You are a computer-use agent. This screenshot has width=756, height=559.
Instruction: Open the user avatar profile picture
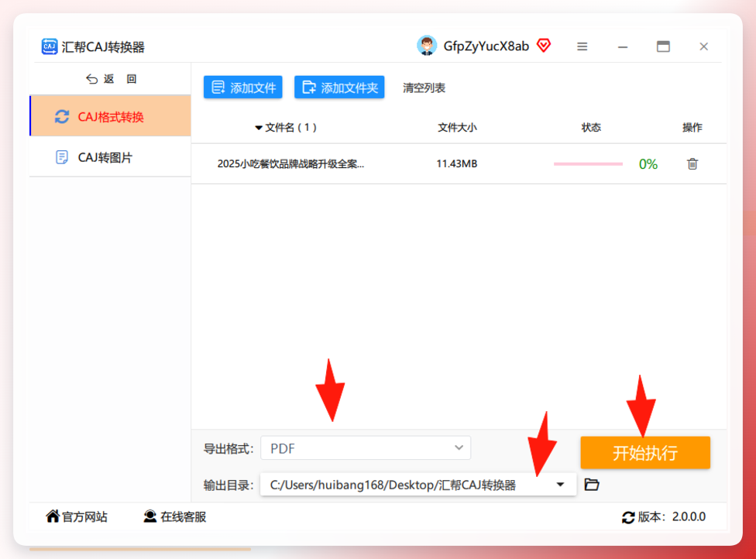point(427,46)
